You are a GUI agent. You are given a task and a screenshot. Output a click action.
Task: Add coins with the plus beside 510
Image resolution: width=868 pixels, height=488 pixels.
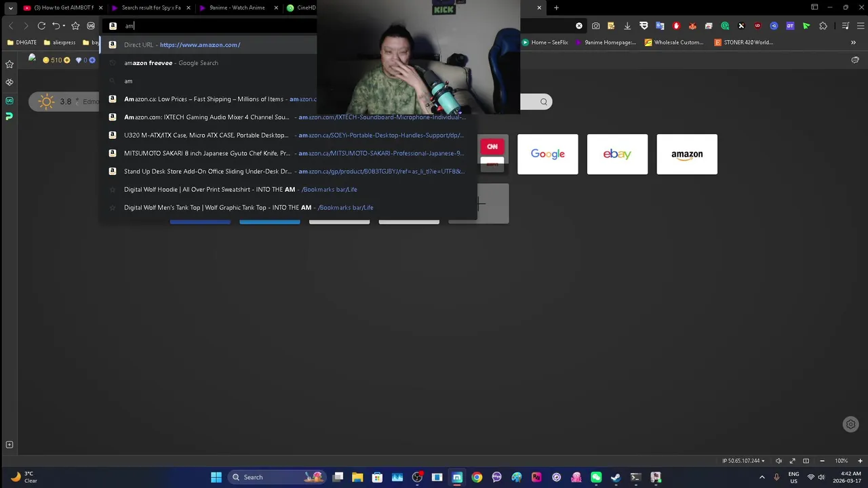pos(66,60)
